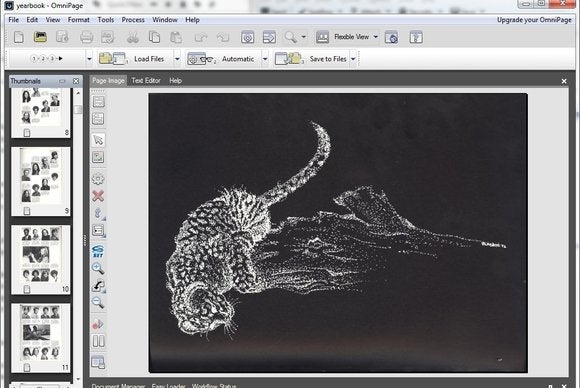Click the thumbnails scrollbar down arrow
The image size is (580, 388).
pyautogui.click(x=78, y=379)
